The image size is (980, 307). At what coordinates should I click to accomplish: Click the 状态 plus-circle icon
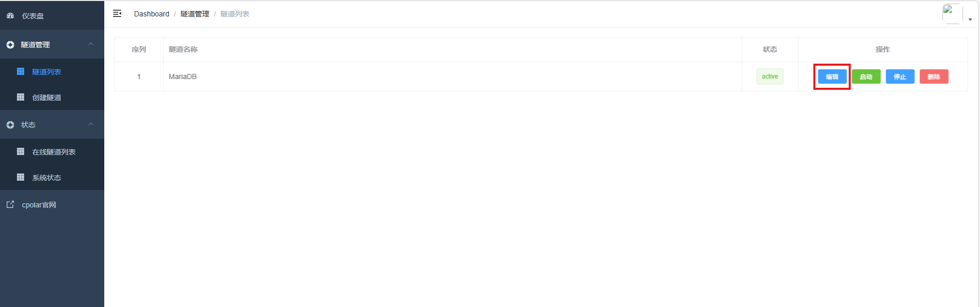(10, 125)
